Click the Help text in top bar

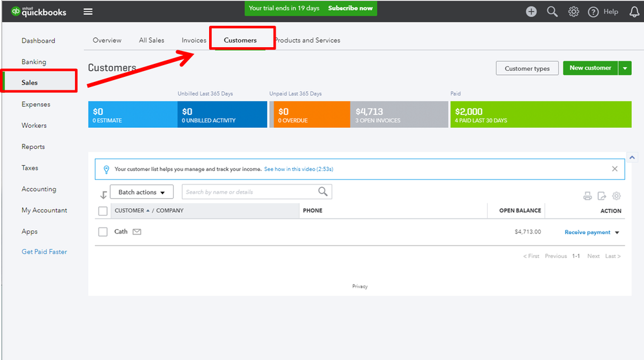[610, 12]
